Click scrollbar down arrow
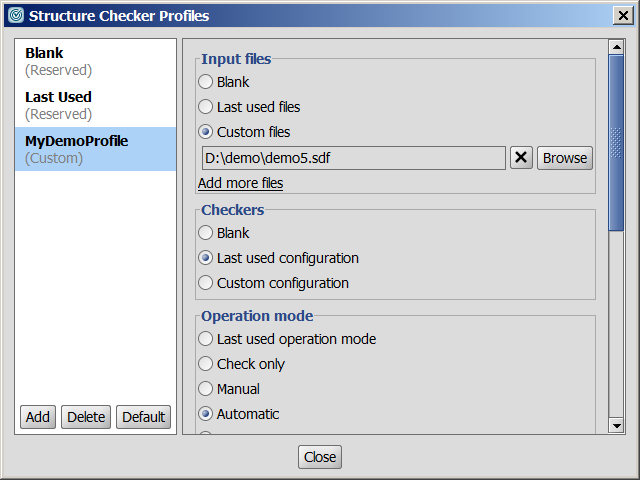Viewport: 640px width, 480px height. tap(616, 426)
